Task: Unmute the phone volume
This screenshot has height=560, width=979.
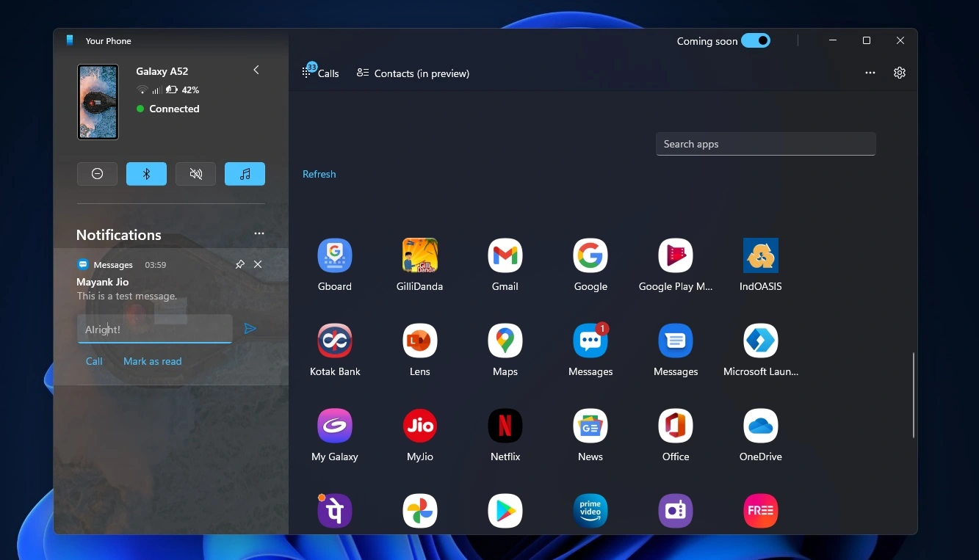Action: point(195,173)
